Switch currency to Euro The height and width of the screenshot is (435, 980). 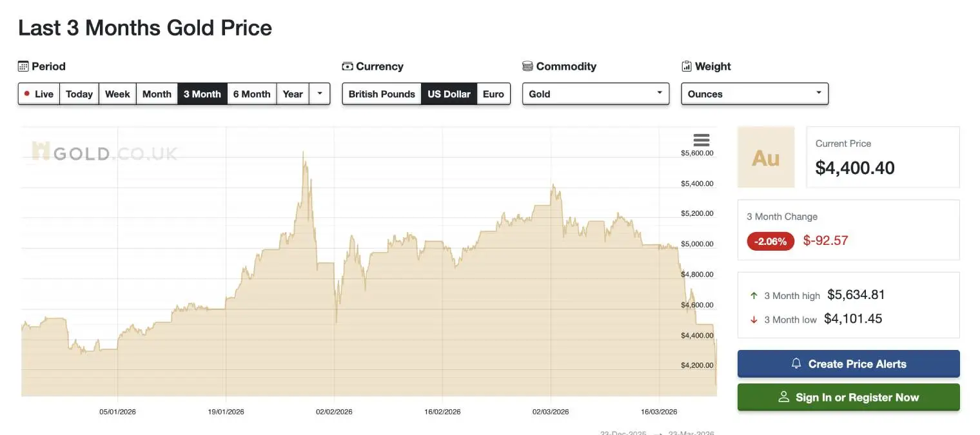coord(493,93)
